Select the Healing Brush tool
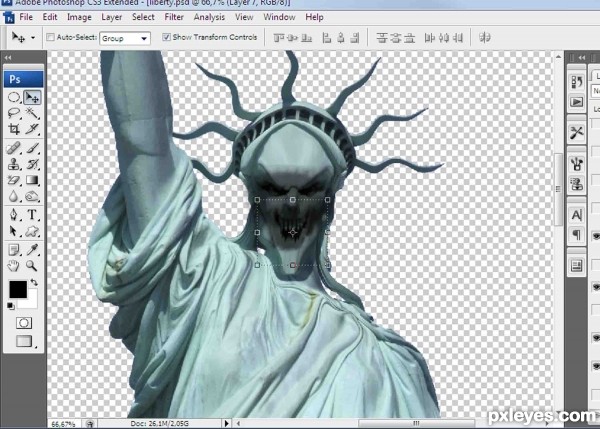The image size is (600, 429). tap(14, 148)
